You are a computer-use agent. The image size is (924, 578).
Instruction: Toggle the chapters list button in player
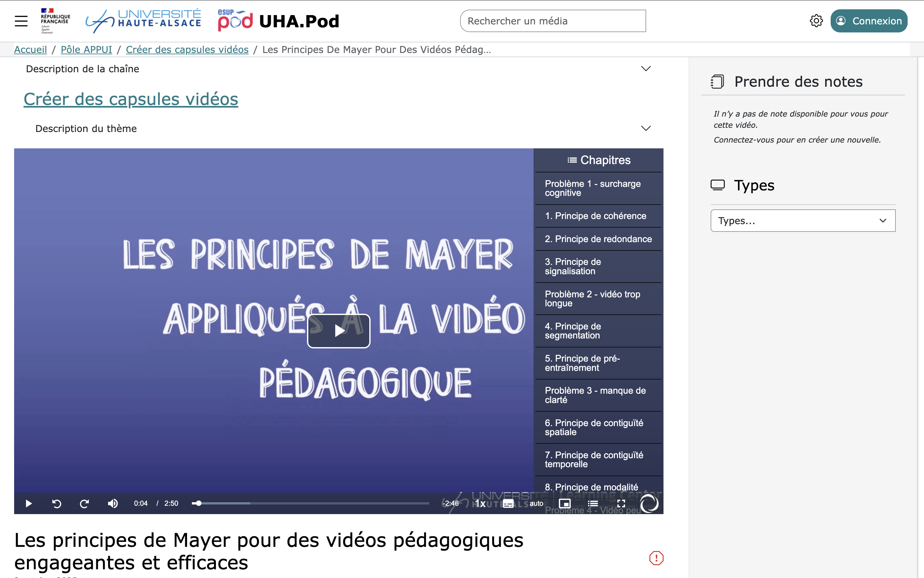[x=593, y=504]
